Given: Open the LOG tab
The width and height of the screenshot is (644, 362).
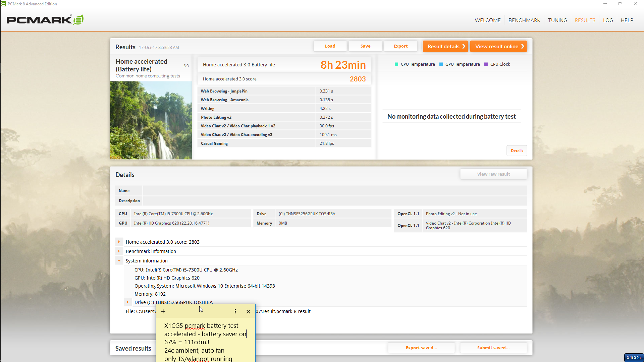Looking at the screenshot, I should [608, 20].
